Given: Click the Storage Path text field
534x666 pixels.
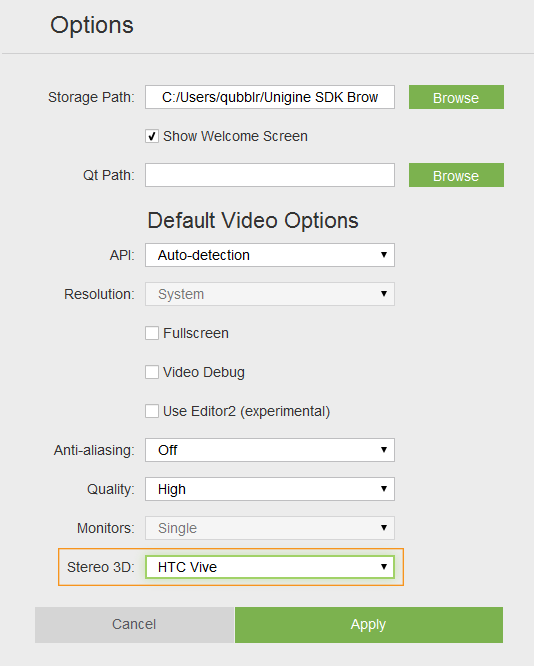Looking at the screenshot, I should [x=270, y=97].
